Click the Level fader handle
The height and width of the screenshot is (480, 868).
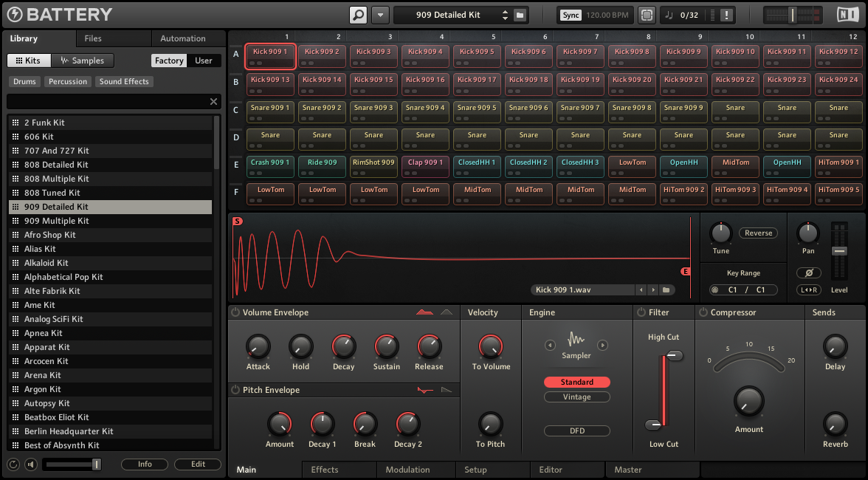click(x=839, y=251)
